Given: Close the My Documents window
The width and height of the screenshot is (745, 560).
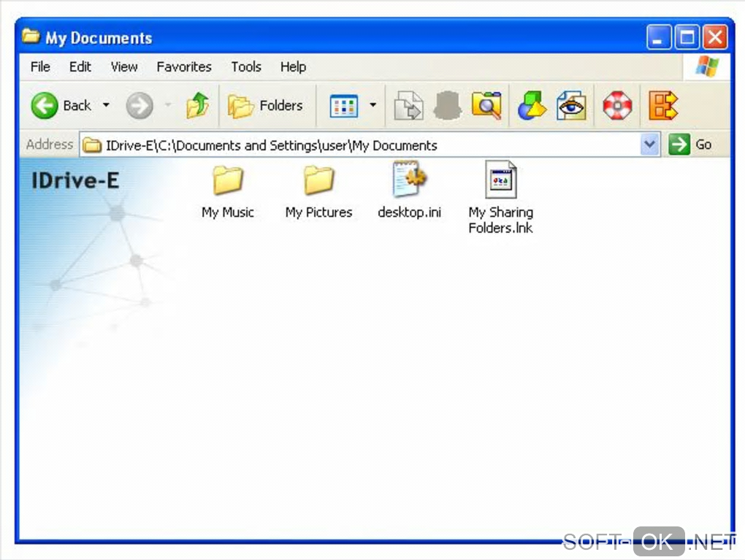Looking at the screenshot, I should (x=715, y=37).
